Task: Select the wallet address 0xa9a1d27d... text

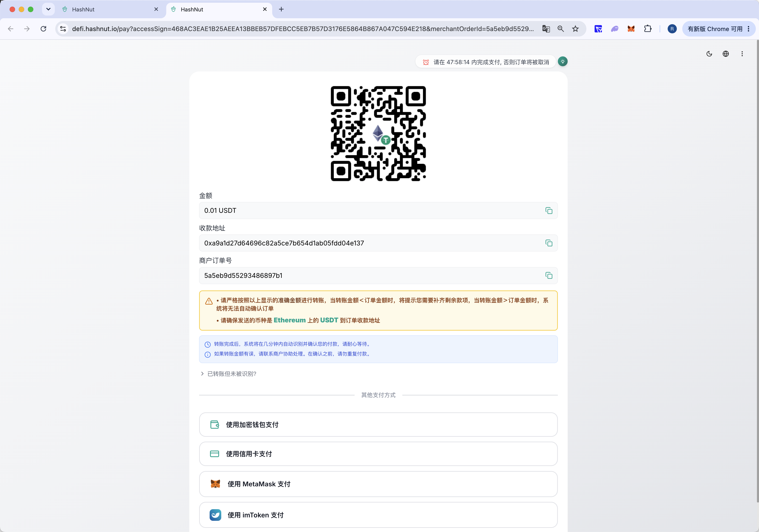Action: (284, 243)
